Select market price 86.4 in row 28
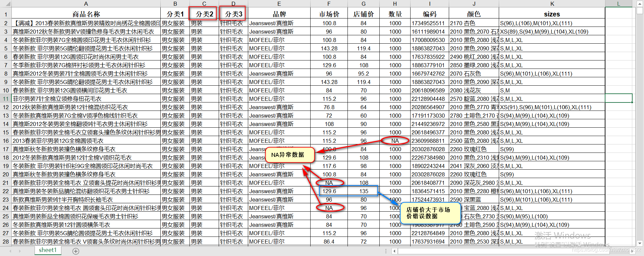Screen dimensions: 644x256 [329, 242]
